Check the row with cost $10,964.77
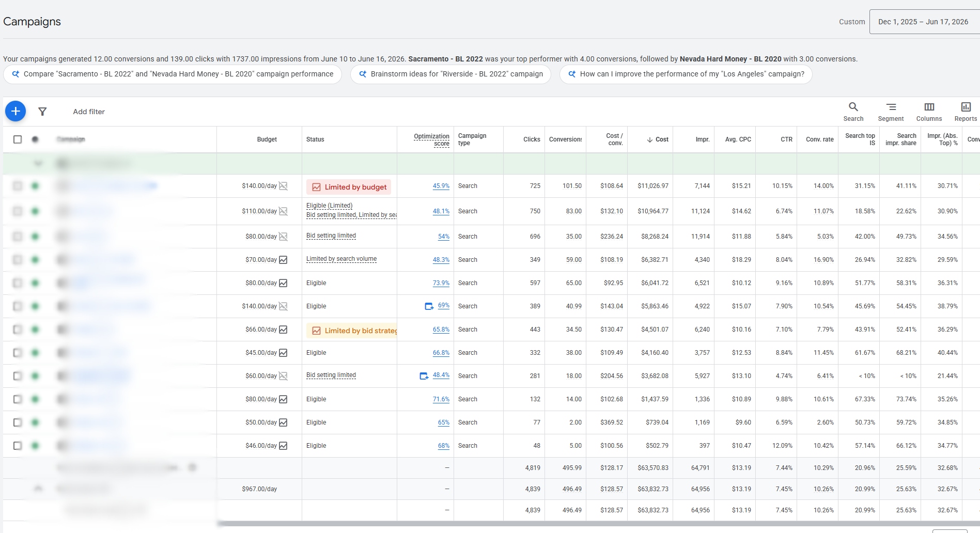This screenshot has height=533, width=980. pos(18,211)
